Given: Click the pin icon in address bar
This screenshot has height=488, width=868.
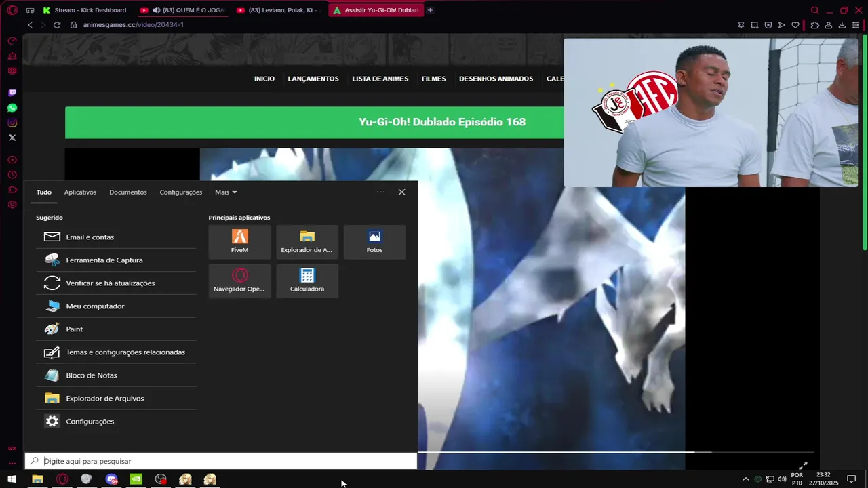Looking at the screenshot, I should 741,25.
